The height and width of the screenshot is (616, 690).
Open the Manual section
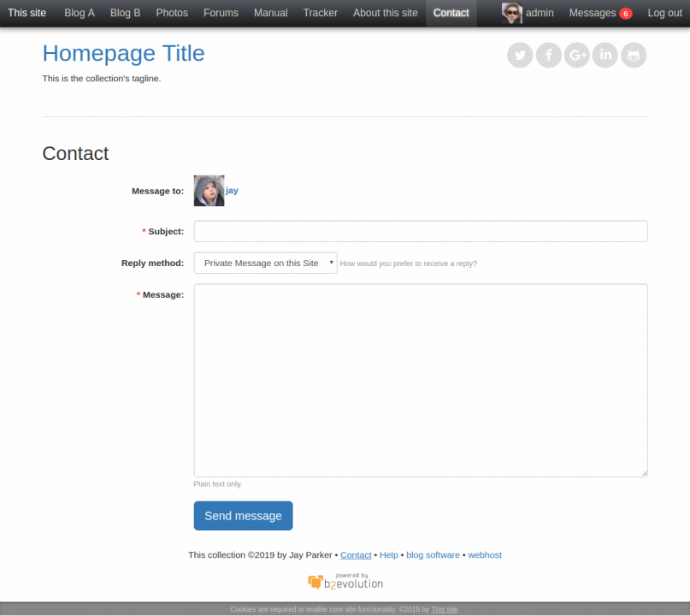coord(271,13)
